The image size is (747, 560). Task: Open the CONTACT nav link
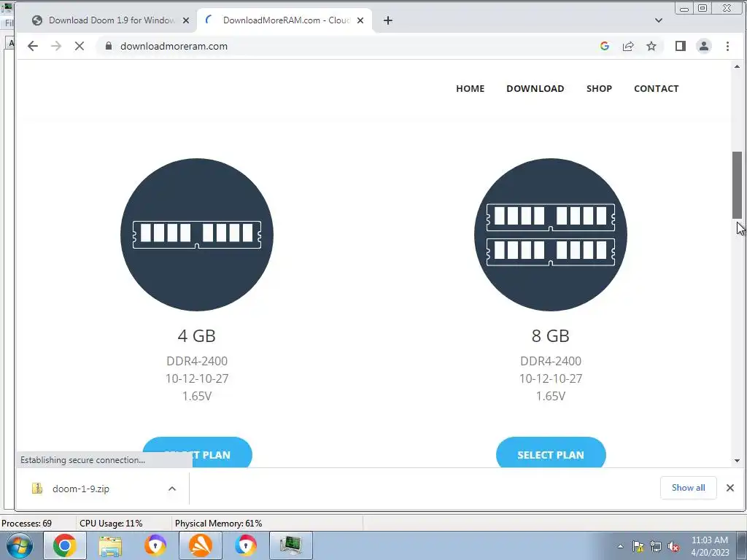[x=656, y=88]
